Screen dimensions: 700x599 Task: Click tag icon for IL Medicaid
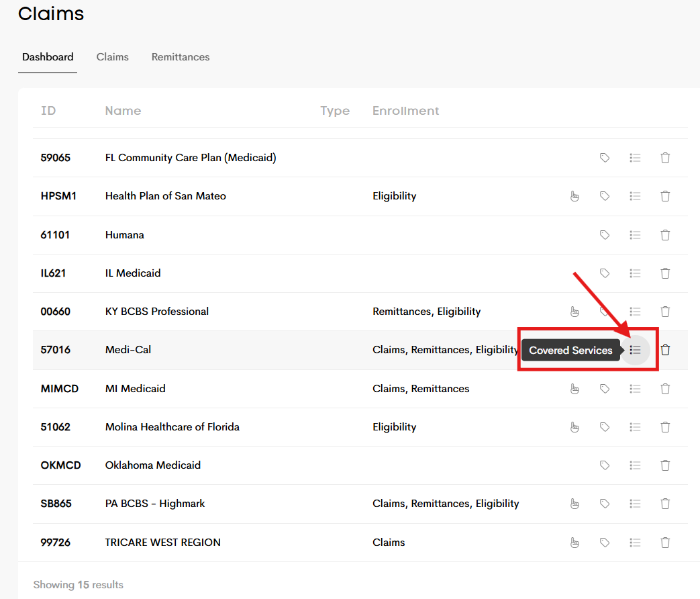605,273
